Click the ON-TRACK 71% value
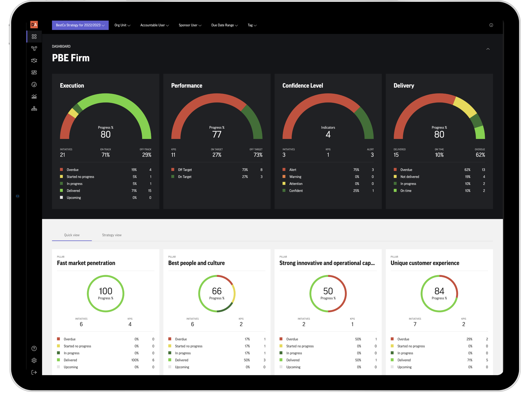The image size is (532, 396). [106, 155]
